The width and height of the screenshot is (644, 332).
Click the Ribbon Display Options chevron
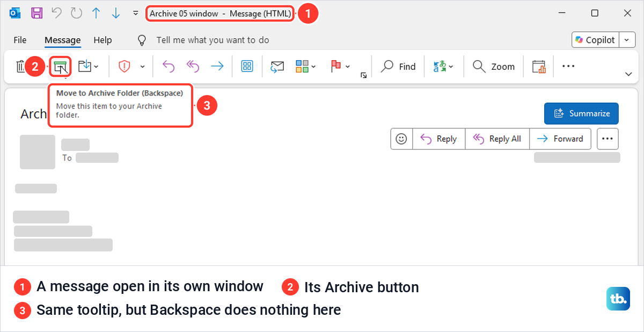point(629,75)
